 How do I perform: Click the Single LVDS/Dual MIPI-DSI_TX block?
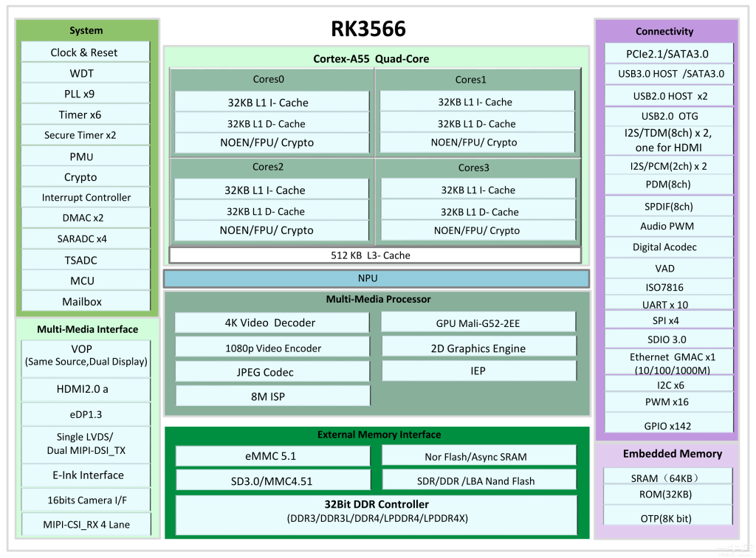86,444
